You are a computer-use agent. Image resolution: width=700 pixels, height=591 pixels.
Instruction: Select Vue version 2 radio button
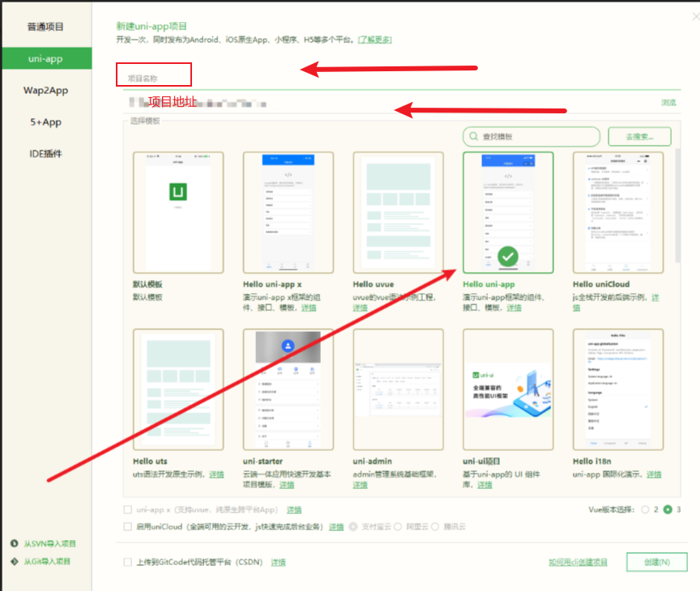pos(645,510)
